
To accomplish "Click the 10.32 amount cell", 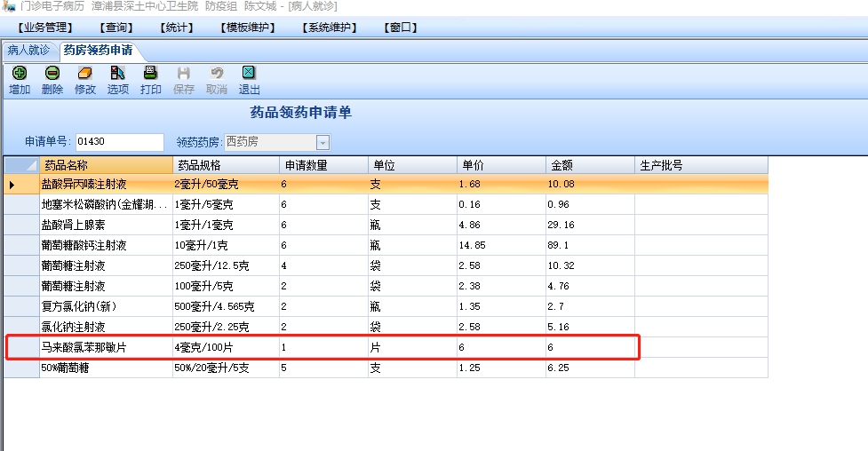I will (591, 265).
